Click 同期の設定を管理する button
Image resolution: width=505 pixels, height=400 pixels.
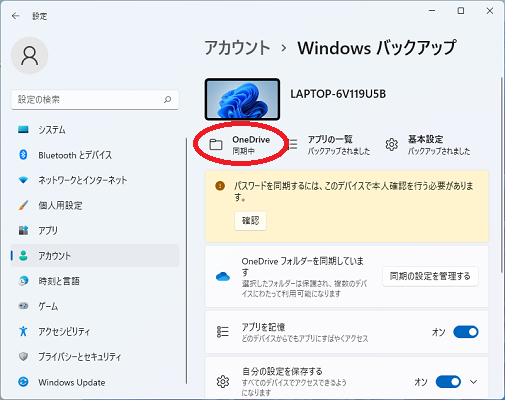point(430,276)
